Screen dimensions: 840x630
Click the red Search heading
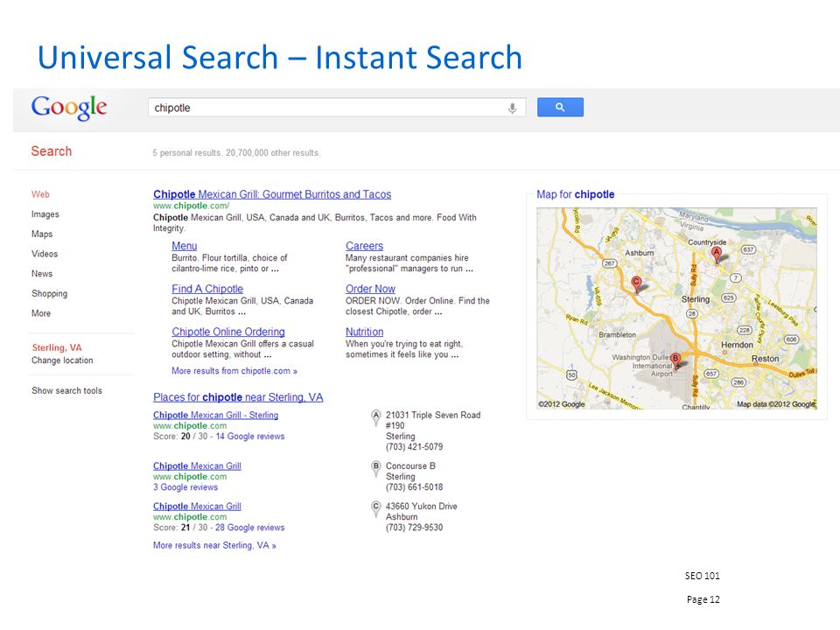(x=52, y=151)
